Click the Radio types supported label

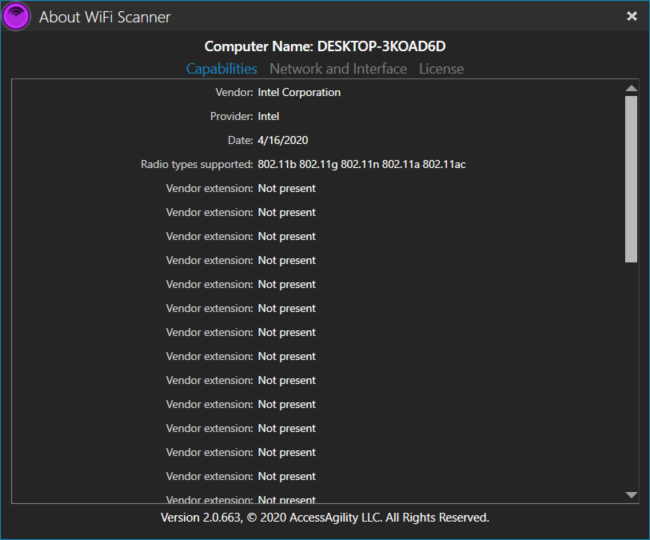[196, 165]
